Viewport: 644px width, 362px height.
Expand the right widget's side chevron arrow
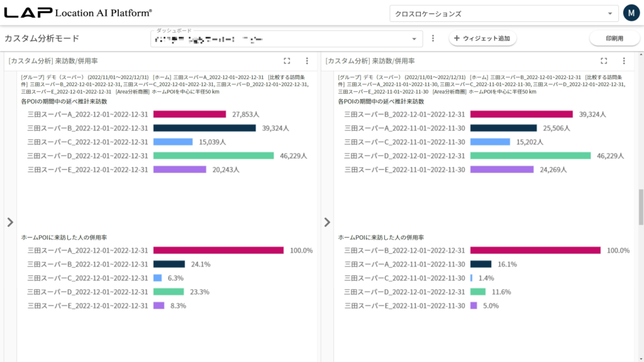pos(327,221)
